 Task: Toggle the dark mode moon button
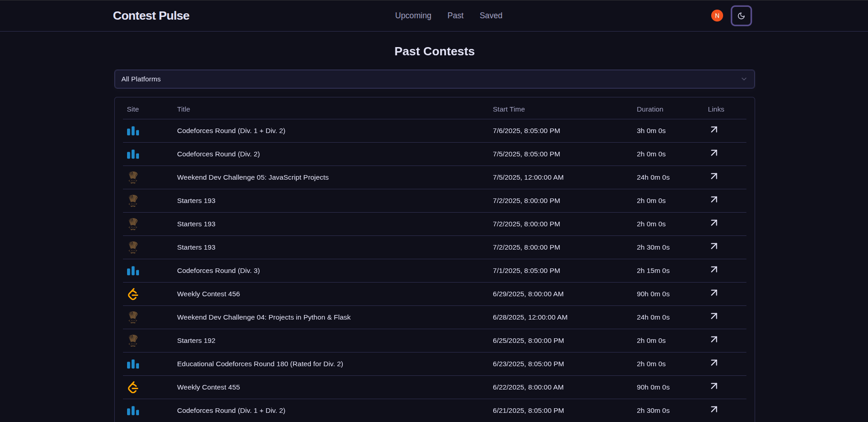741,16
